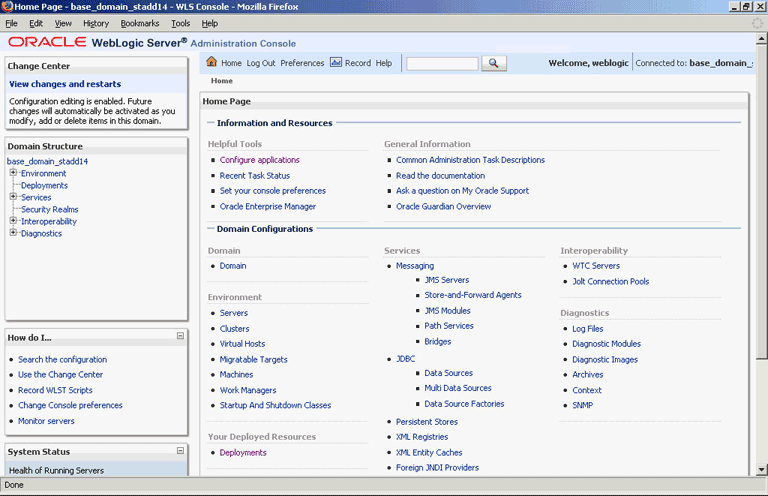Expand the Diagnostics tree node

point(13,232)
